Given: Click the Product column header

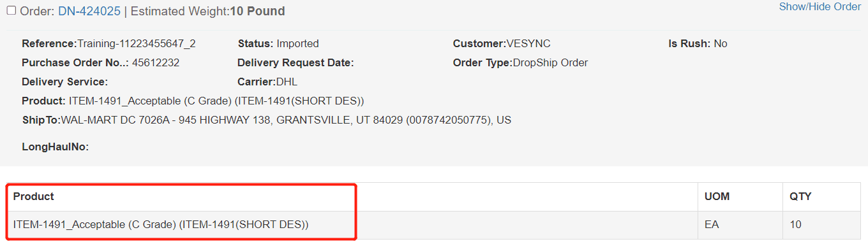Looking at the screenshot, I should [33, 196].
